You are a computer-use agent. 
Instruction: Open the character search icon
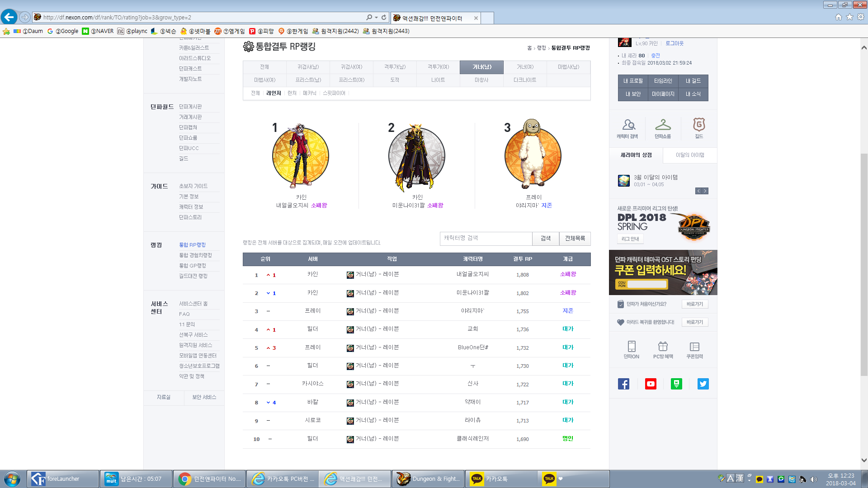pos(628,125)
